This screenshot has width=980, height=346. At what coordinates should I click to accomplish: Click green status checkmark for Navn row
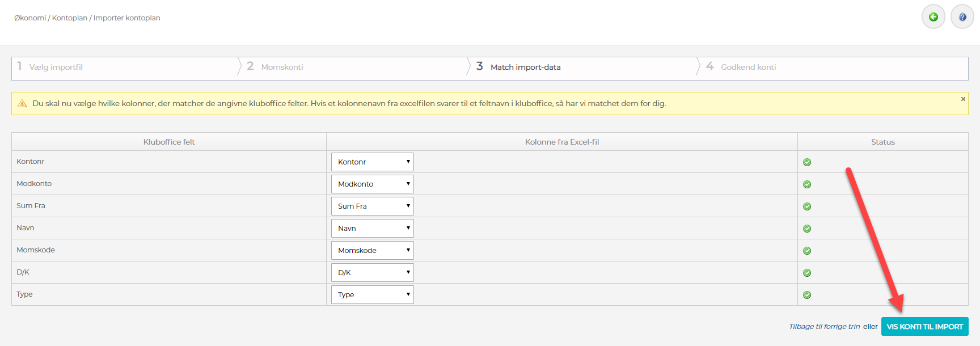pyautogui.click(x=807, y=229)
